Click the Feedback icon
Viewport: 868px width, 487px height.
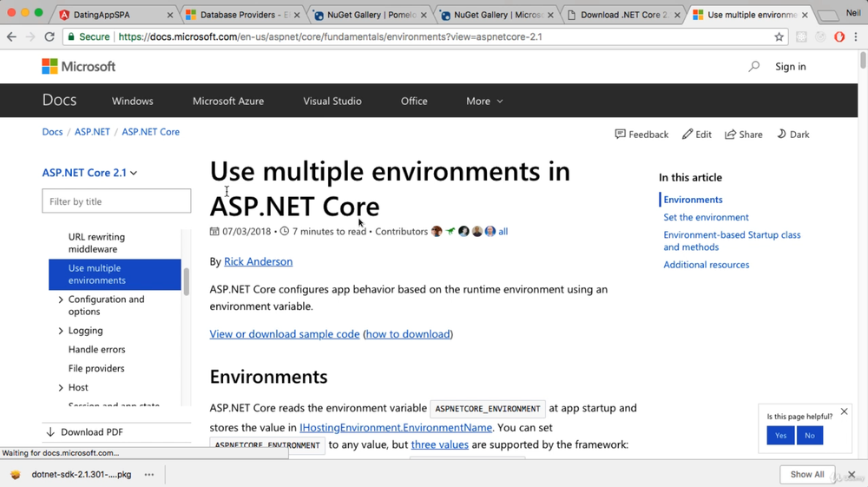[x=620, y=135]
